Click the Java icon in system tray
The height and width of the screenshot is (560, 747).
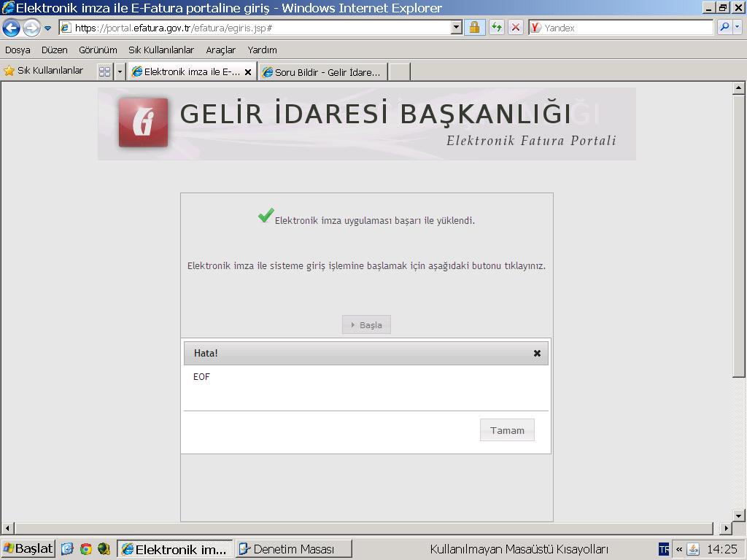693,549
